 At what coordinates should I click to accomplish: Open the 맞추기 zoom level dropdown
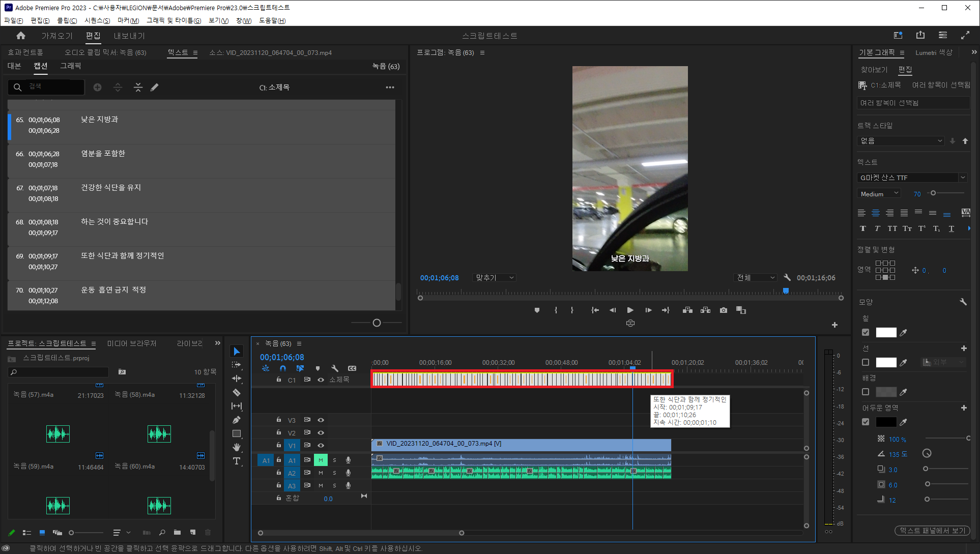tap(495, 278)
